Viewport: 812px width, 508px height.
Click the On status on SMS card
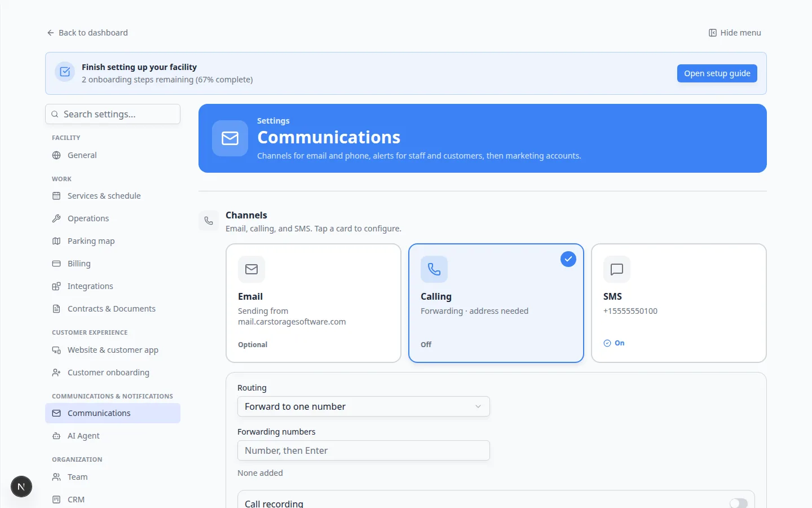click(614, 343)
